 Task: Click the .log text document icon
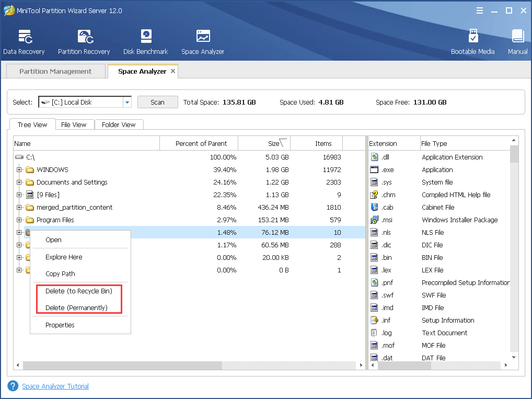click(374, 333)
